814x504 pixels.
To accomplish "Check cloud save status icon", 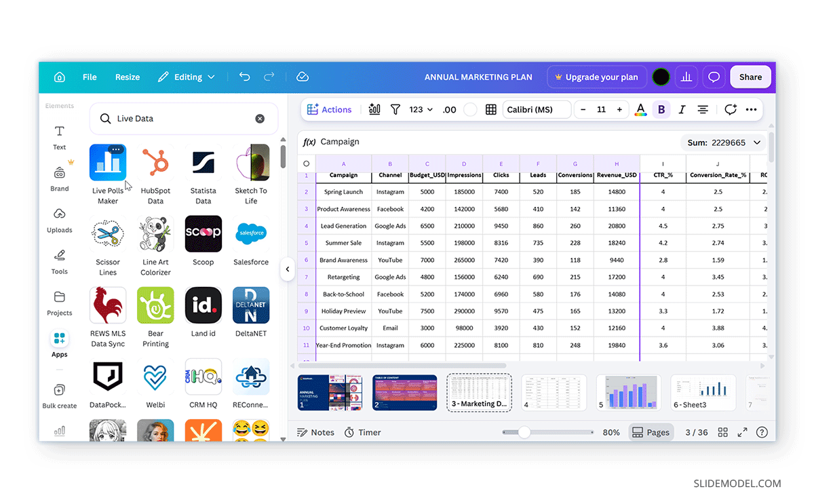I will click(x=303, y=77).
